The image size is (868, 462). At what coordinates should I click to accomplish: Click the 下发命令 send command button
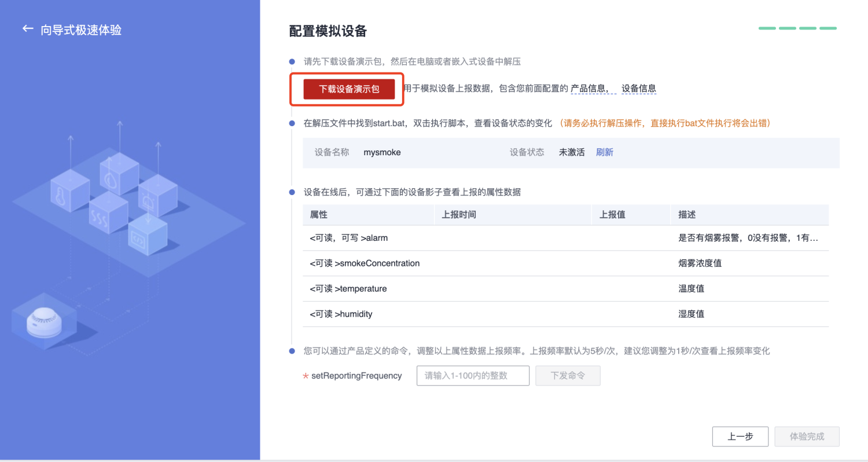pos(568,376)
